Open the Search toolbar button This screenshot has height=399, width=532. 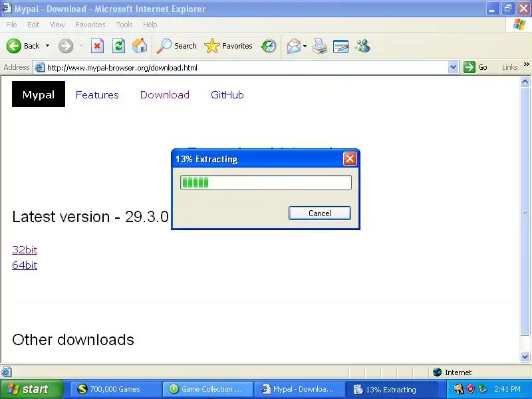[176, 46]
